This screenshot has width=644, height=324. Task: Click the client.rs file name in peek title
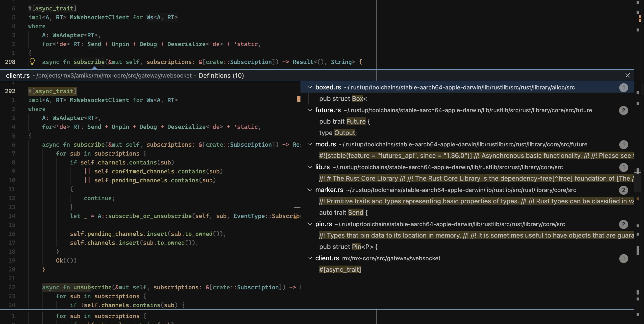tap(18, 76)
